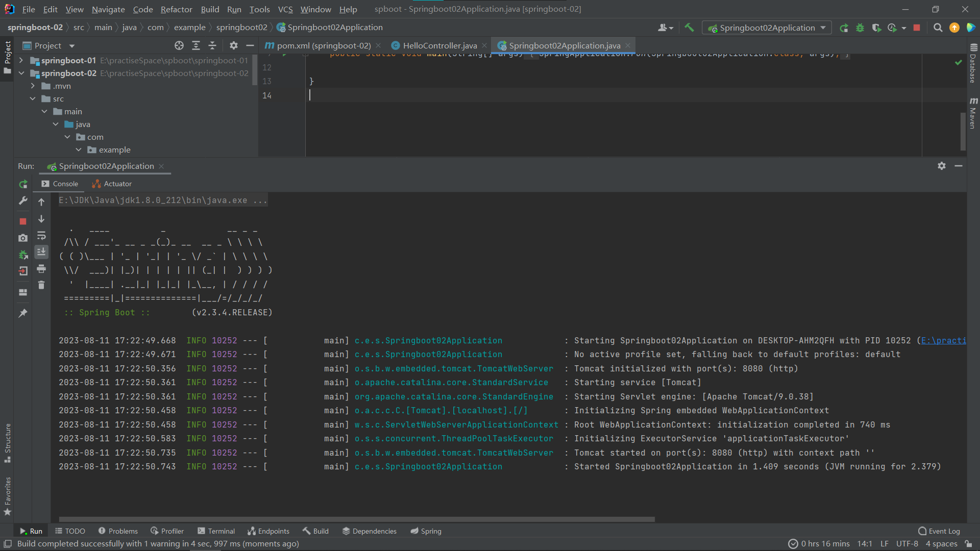This screenshot has width=980, height=551.
Task: Open Search Everywhere magnifier icon
Action: (x=938, y=28)
